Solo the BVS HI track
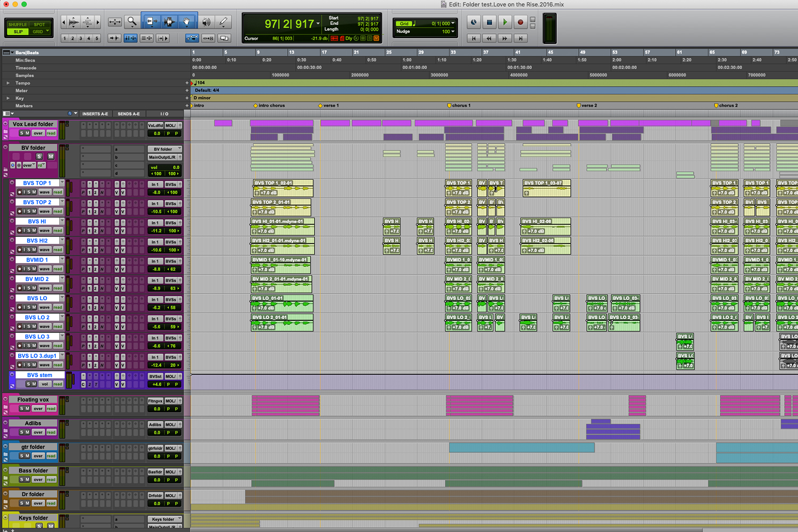Viewport: 798px width, 532px height. (29, 230)
